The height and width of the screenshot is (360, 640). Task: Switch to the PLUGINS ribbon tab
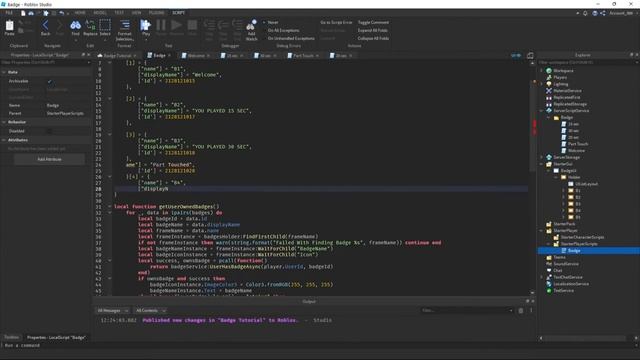point(156,13)
